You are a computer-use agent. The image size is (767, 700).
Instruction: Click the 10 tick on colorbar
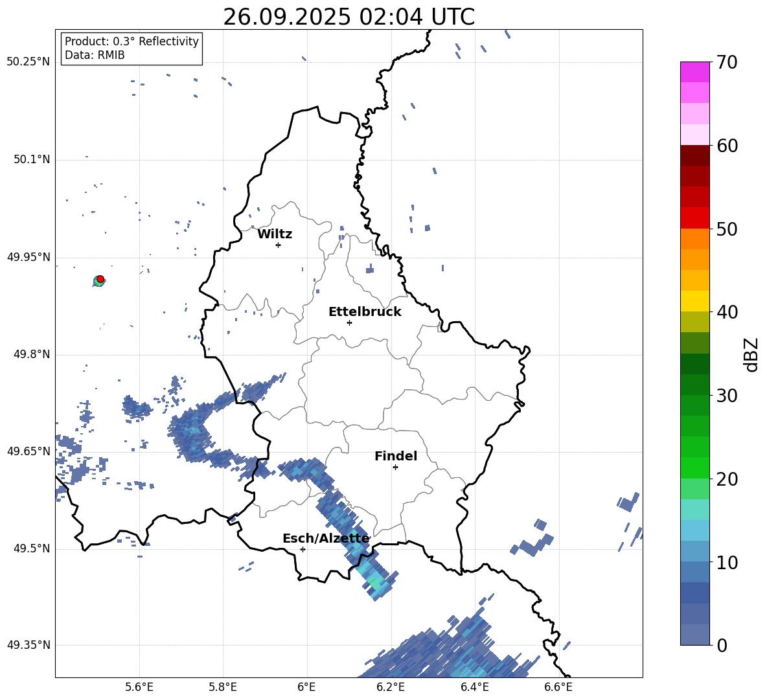click(x=727, y=563)
